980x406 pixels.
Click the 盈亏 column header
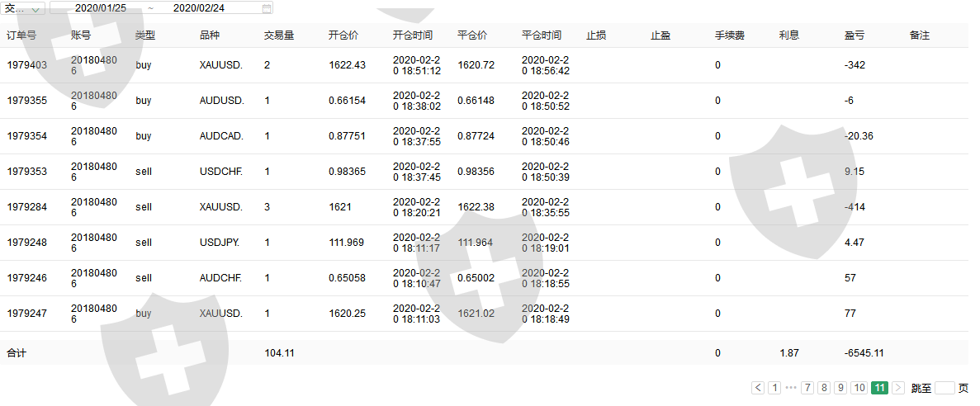point(855,35)
